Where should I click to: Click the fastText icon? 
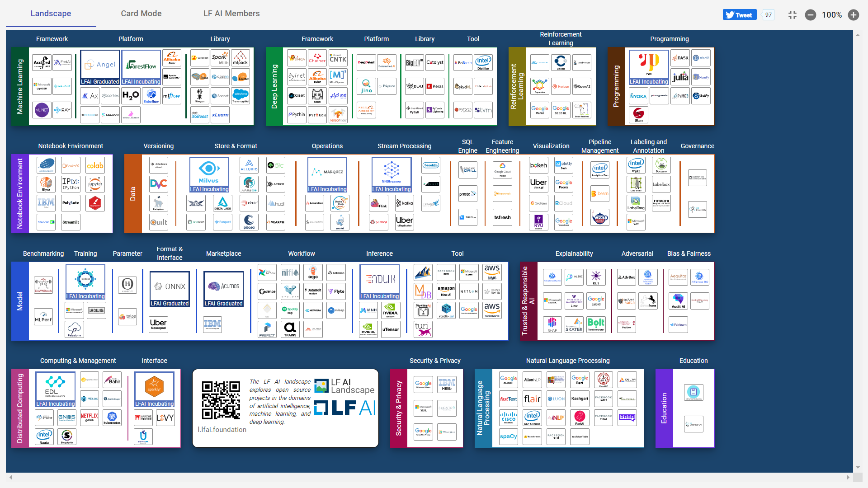(509, 399)
